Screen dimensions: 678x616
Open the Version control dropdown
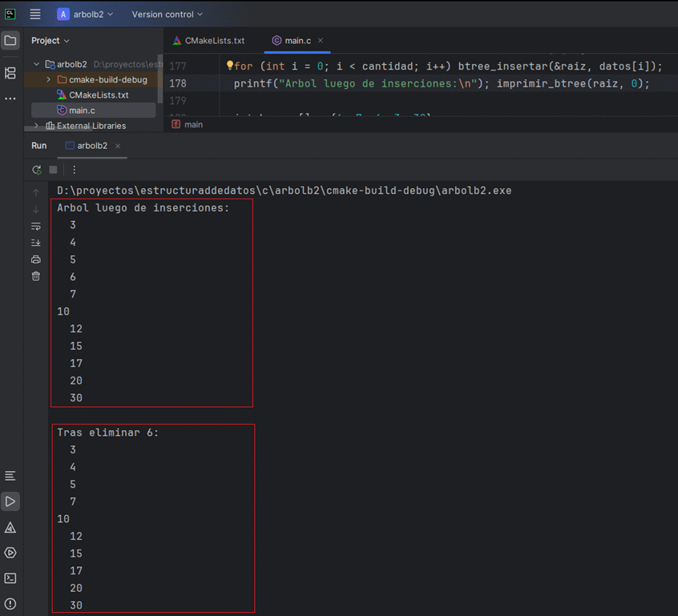tap(167, 14)
